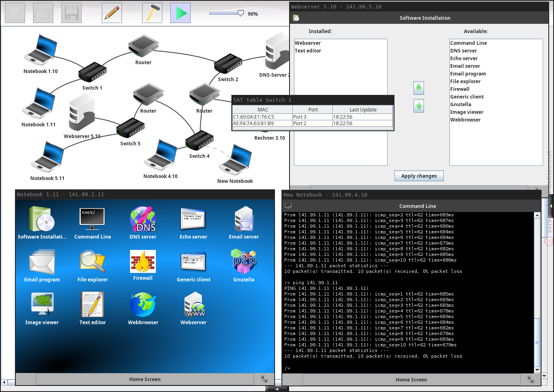Select Image viewer in Available list
Image resolution: width=554 pixels, height=392 pixels.
467,112
